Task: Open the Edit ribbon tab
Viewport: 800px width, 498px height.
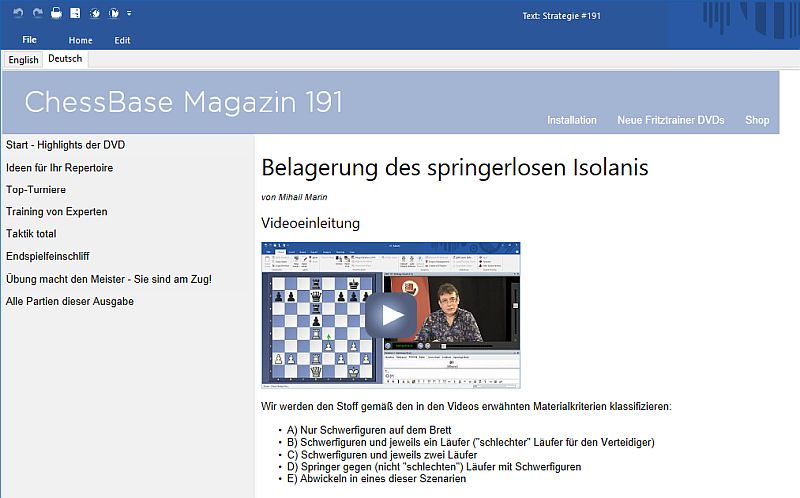Action: 122,40
